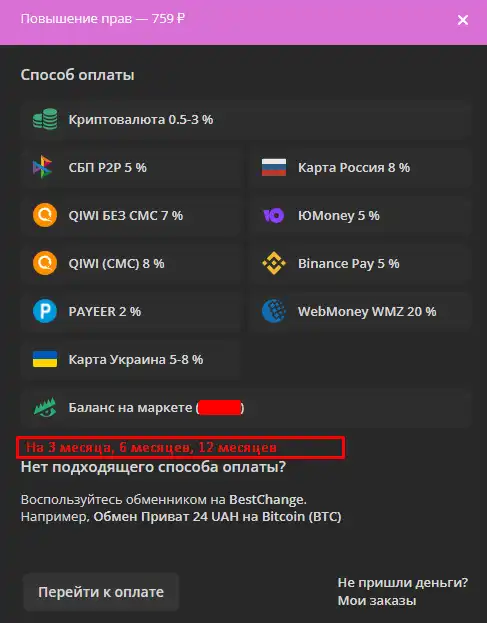
Task: Click the Russian flag card icon
Action: 274,167
